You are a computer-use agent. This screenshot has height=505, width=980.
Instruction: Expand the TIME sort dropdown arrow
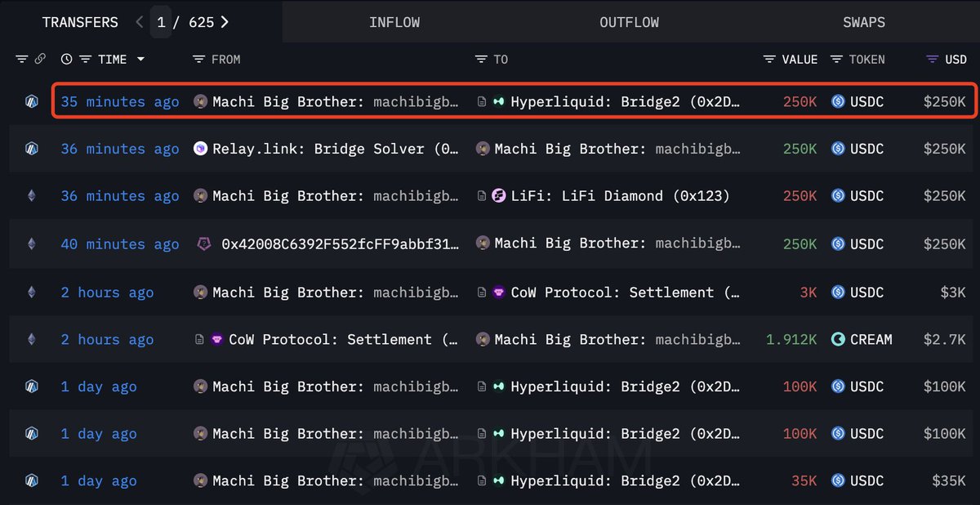click(140, 60)
